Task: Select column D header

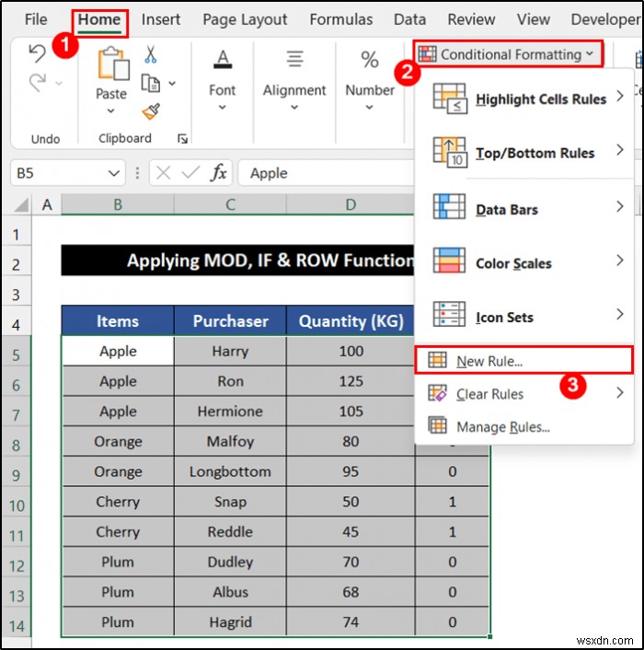Action: [351, 204]
